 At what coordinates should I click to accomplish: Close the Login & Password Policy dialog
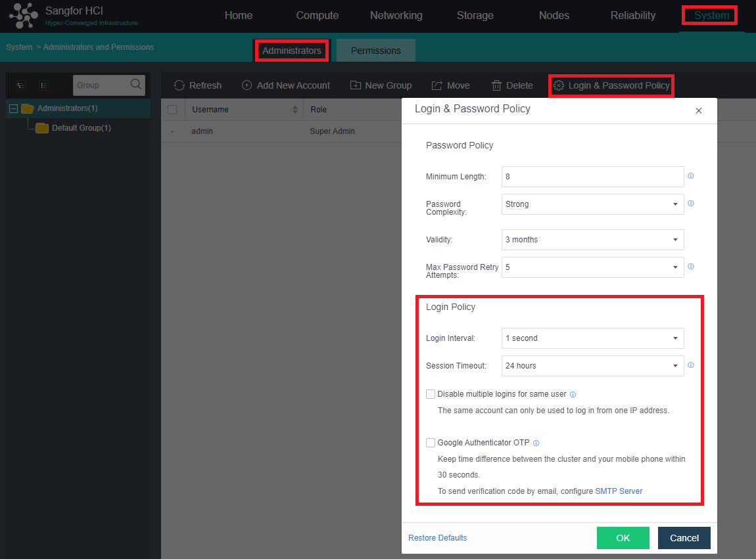pos(699,111)
